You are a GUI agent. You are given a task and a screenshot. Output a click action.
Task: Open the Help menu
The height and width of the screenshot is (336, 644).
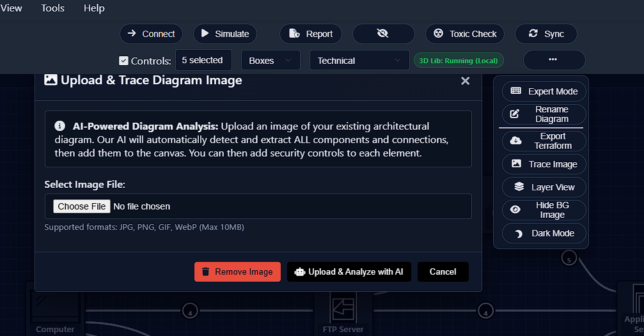[94, 8]
